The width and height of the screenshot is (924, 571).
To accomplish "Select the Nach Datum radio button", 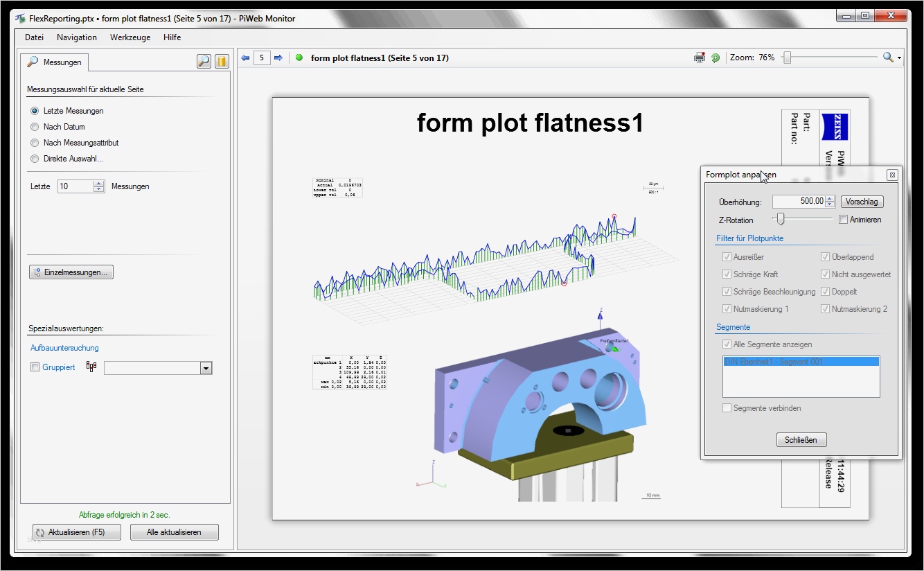I will click(35, 127).
